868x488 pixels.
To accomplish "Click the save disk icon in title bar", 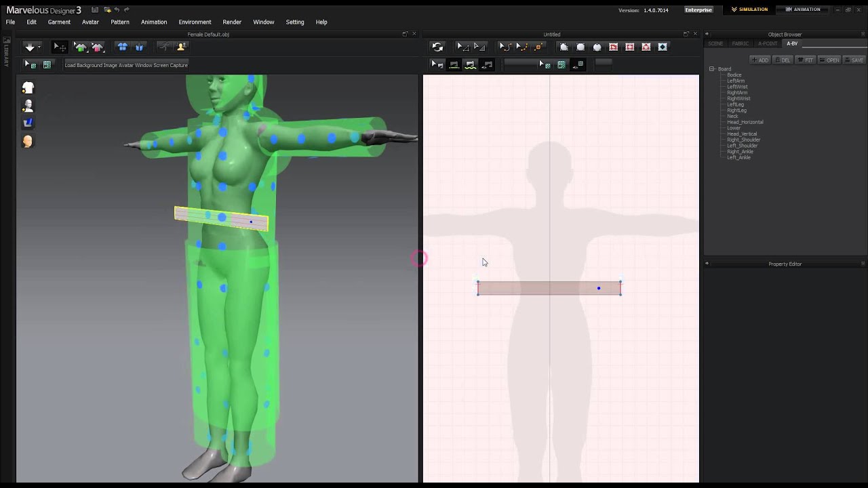I will [95, 10].
